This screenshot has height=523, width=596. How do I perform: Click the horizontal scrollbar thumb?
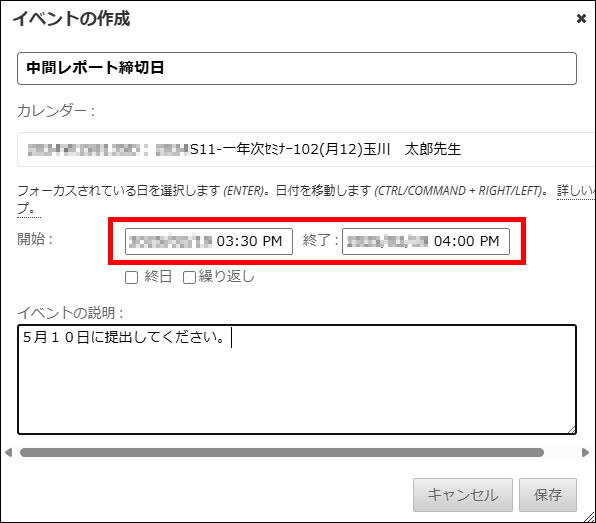(x=282, y=452)
